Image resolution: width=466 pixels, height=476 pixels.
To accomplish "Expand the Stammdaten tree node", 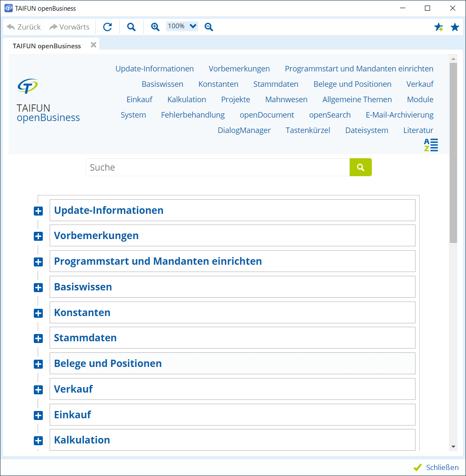I will [38, 338].
